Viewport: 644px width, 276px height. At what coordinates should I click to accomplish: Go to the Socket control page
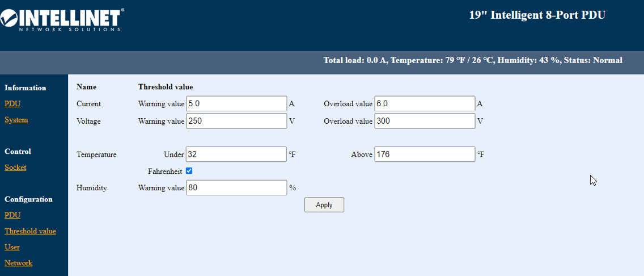[x=15, y=168]
